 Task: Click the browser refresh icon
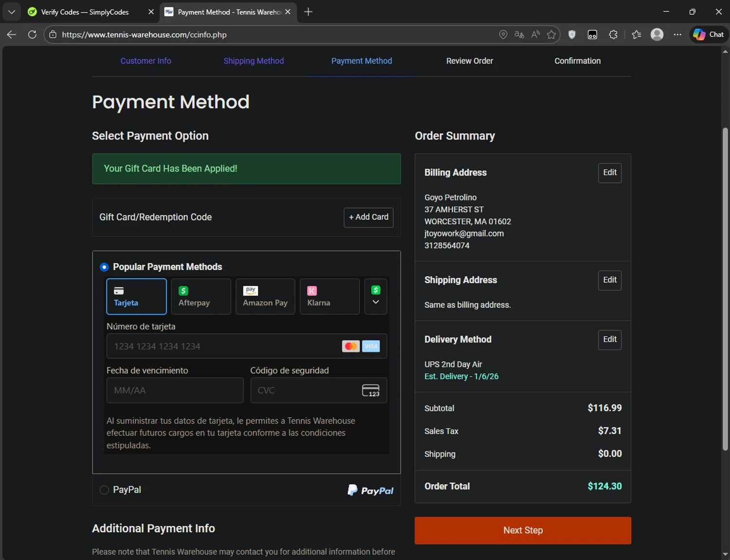(32, 35)
